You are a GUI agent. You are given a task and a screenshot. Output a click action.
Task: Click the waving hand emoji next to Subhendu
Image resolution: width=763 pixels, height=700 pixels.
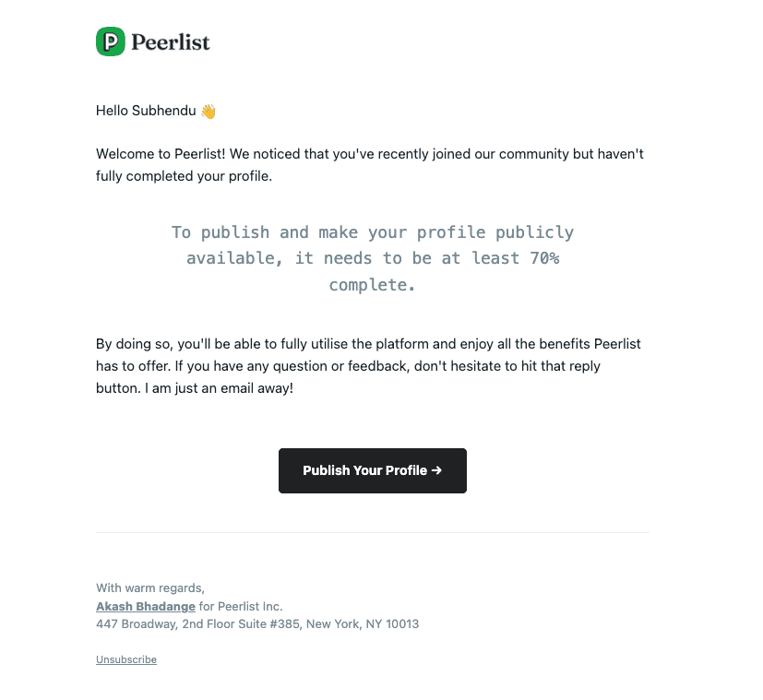tap(207, 111)
